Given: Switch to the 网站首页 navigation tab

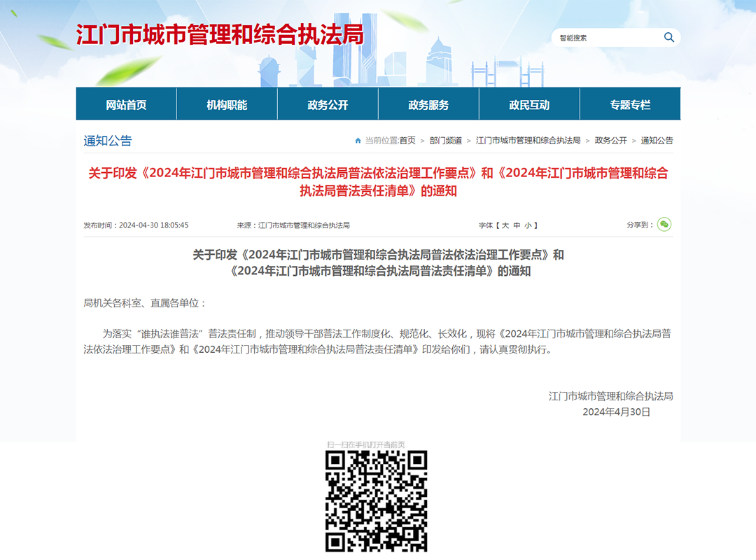Looking at the screenshot, I should (x=126, y=104).
